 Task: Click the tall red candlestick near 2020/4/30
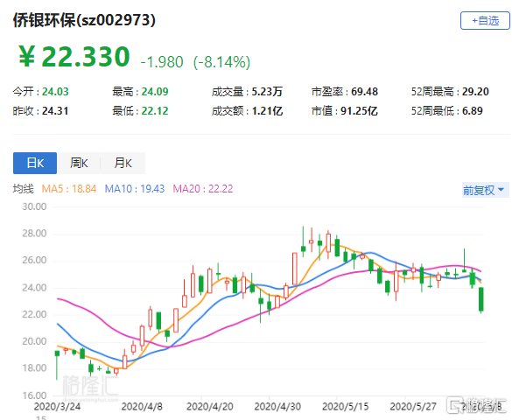(x=295, y=269)
